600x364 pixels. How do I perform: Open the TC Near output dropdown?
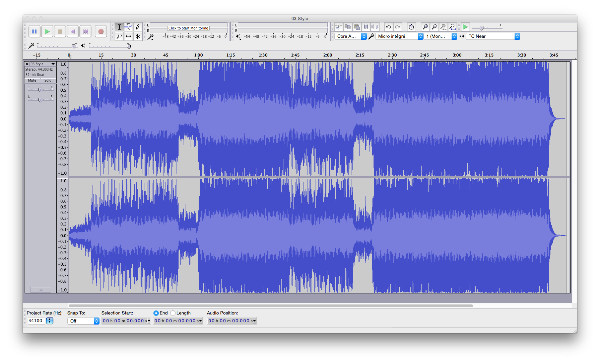492,36
